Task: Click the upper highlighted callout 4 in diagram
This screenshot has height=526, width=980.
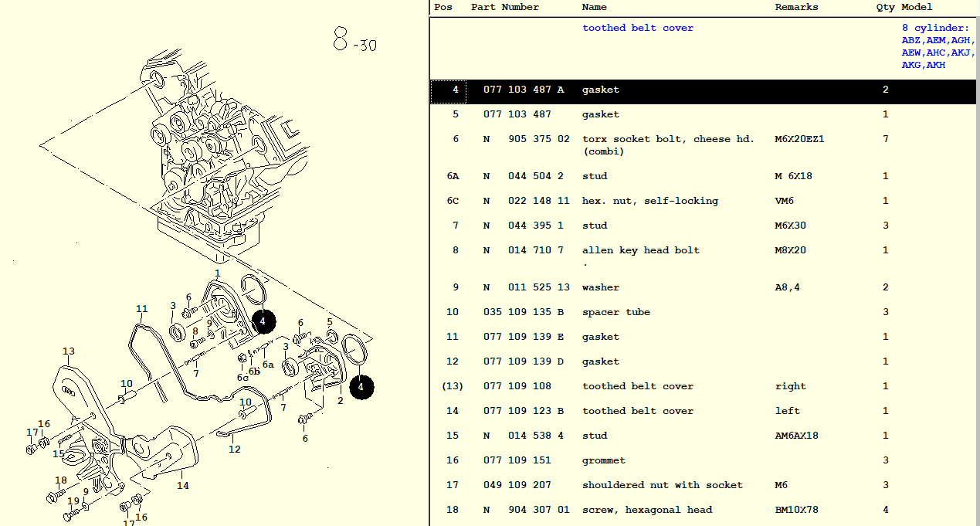Action: pyautogui.click(x=263, y=321)
